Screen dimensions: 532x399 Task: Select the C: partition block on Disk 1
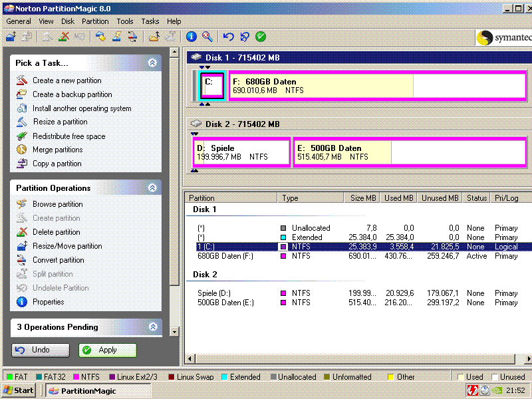point(212,86)
